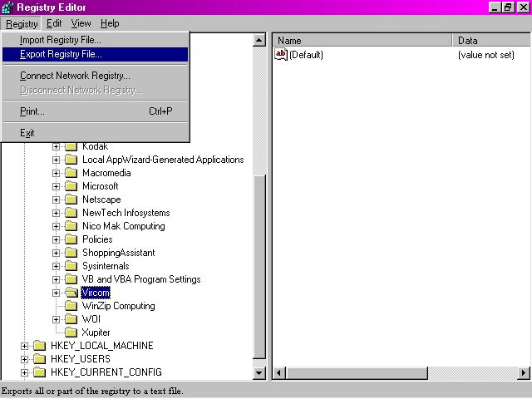Screen dimensions: 532x399
Task: Click the value pane horizontal scrollbar thumb
Action: pyautogui.click(x=357, y=373)
